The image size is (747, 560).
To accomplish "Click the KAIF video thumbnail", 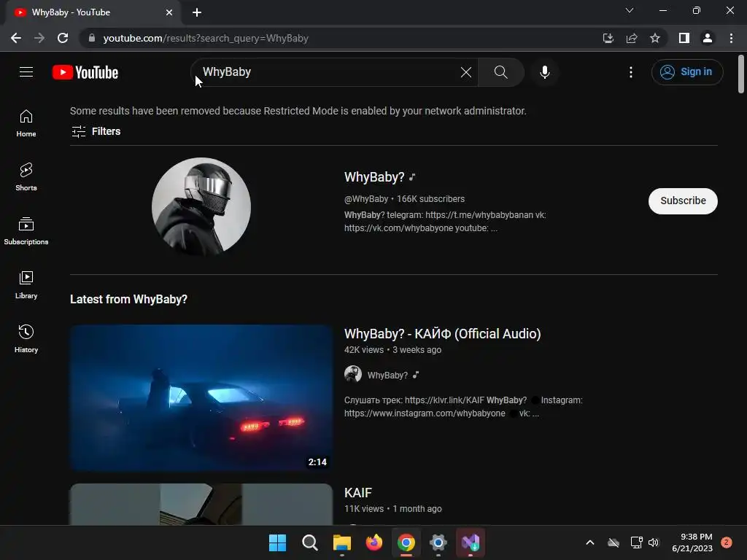I will (x=201, y=505).
